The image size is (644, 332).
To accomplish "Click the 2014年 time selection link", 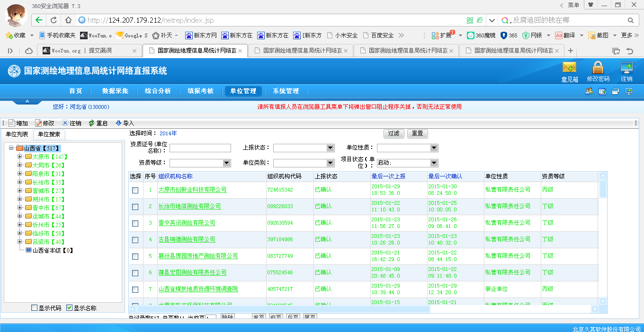I will coord(168,133).
